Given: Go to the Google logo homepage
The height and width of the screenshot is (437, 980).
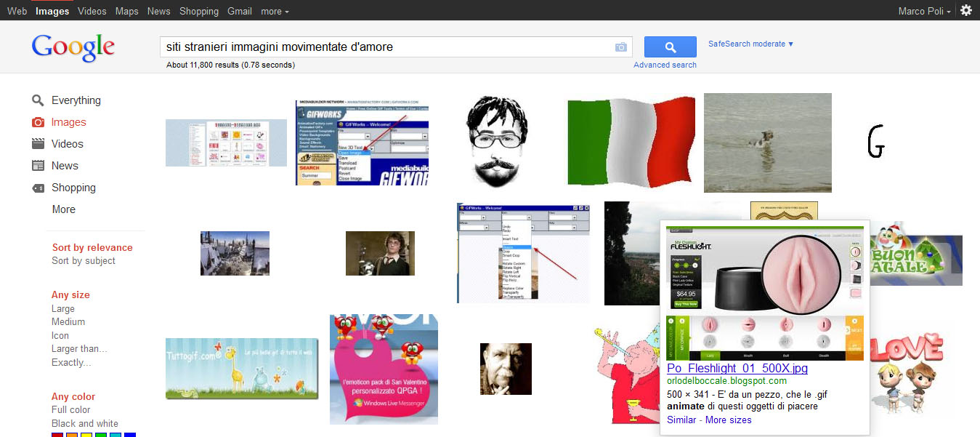Looking at the screenshot, I should coord(73,47).
